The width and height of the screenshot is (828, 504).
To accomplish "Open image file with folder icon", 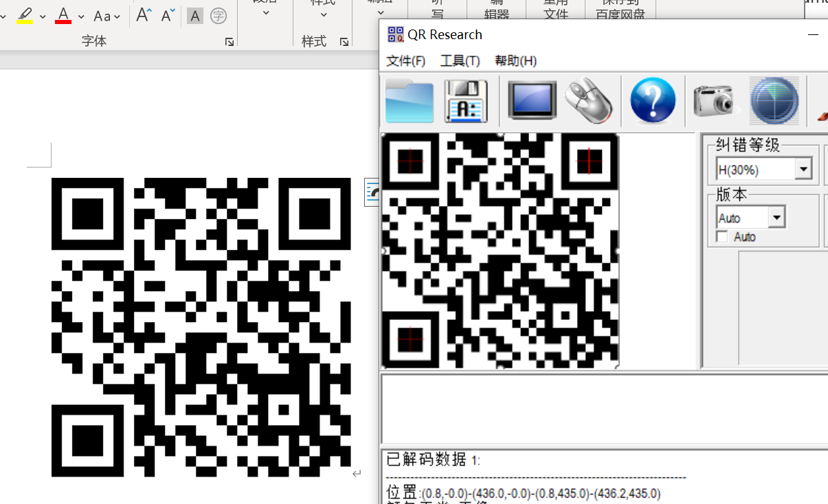I will tap(409, 101).
